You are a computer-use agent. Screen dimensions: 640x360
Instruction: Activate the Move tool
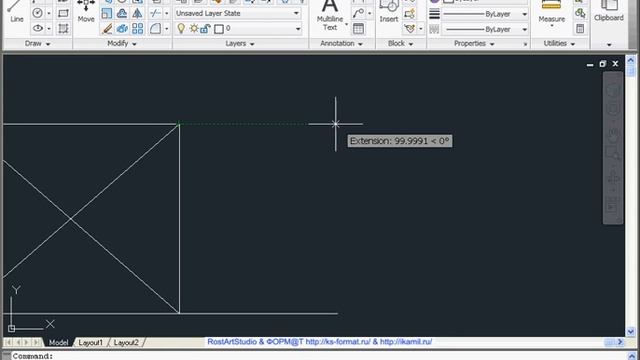[x=86, y=11]
